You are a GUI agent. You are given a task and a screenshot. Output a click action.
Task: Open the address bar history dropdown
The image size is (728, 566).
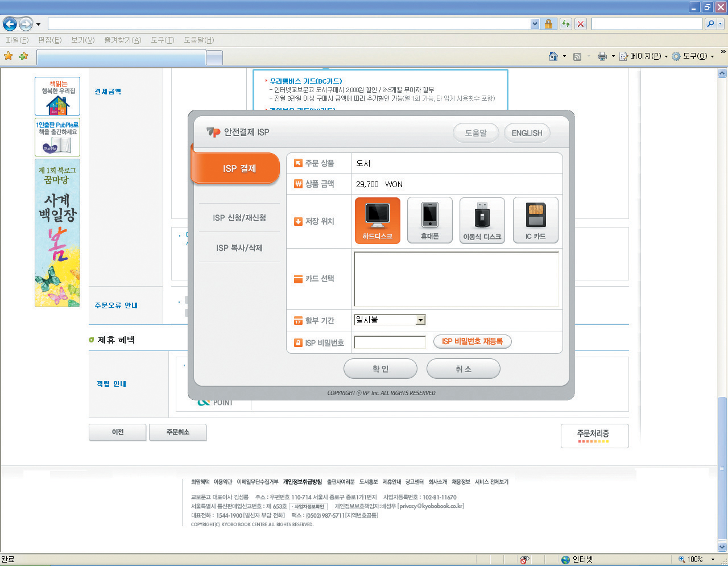[x=535, y=24]
